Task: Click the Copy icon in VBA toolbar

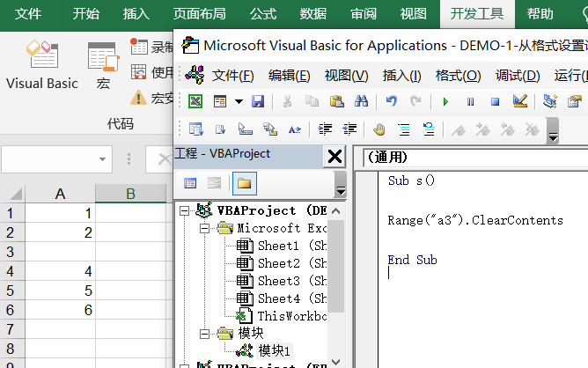Action: click(312, 101)
